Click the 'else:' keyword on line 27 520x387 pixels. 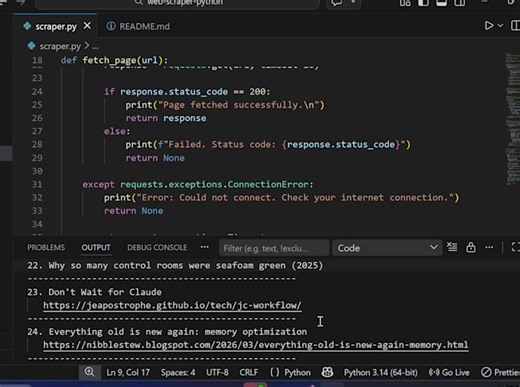point(117,131)
